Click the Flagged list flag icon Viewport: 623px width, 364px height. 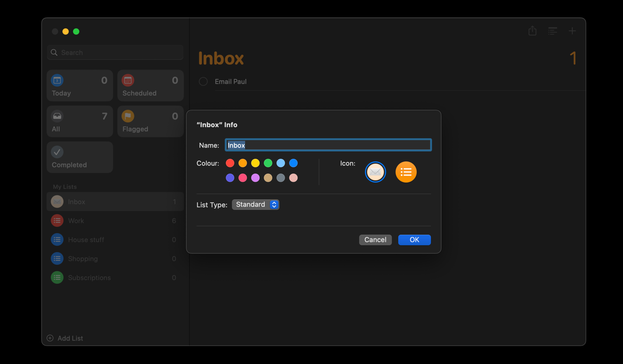click(x=128, y=115)
